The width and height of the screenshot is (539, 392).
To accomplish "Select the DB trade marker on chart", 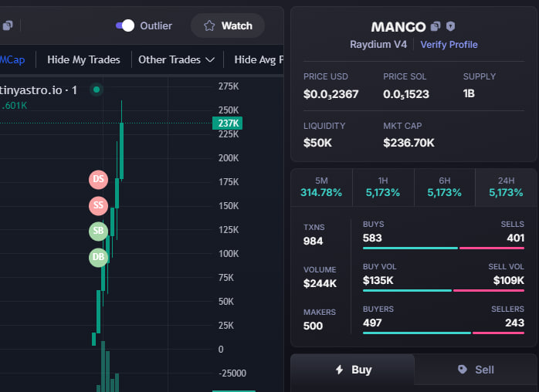I will pyautogui.click(x=98, y=257).
